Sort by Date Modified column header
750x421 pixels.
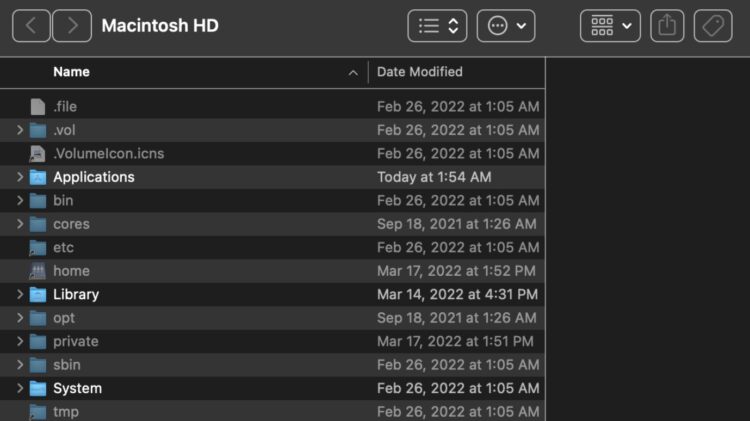419,72
